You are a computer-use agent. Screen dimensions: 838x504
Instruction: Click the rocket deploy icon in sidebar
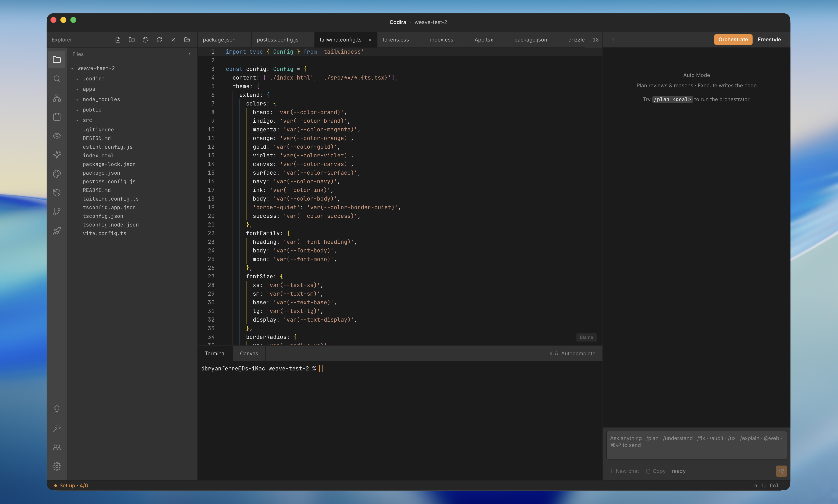57,231
